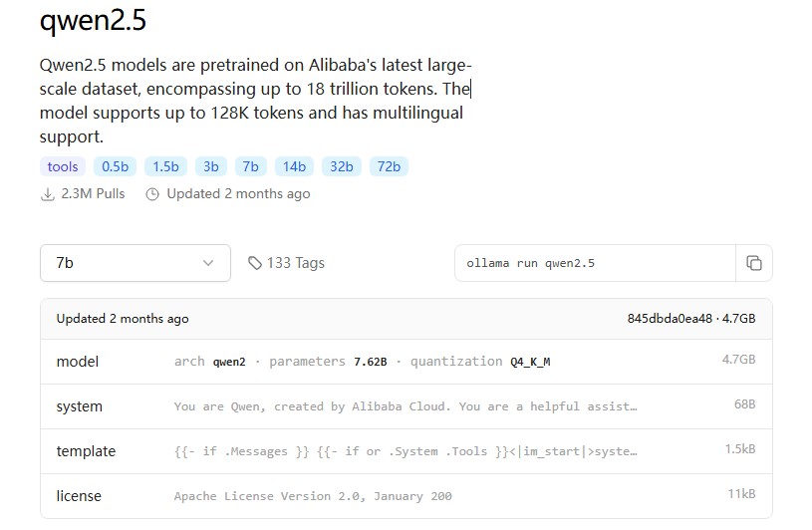Screen dimensions: 812x530
Task: Select the 14b size tag
Action: [294, 166]
